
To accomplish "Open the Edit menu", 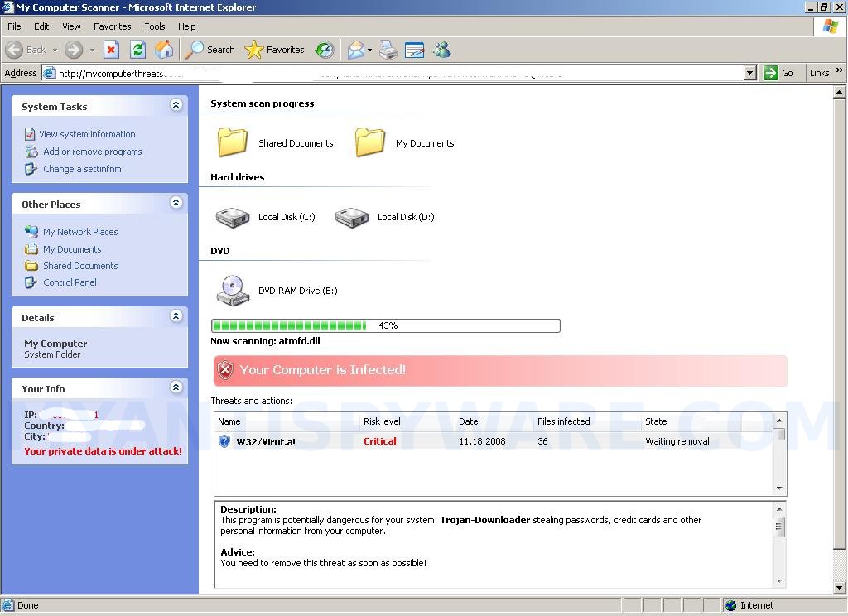I will (x=41, y=26).
